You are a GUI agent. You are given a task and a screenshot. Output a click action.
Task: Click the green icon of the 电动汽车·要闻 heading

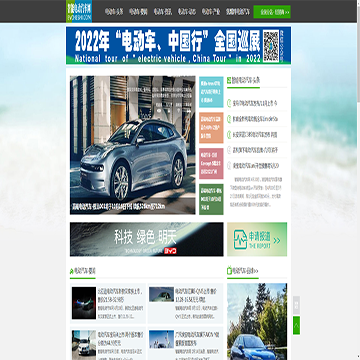[x=72, y=271]
